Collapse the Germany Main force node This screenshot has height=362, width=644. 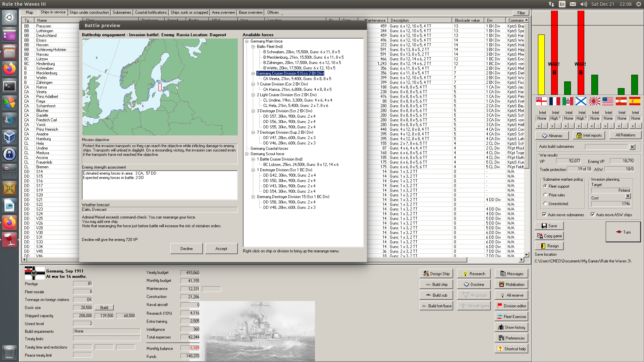pos(247,42)
